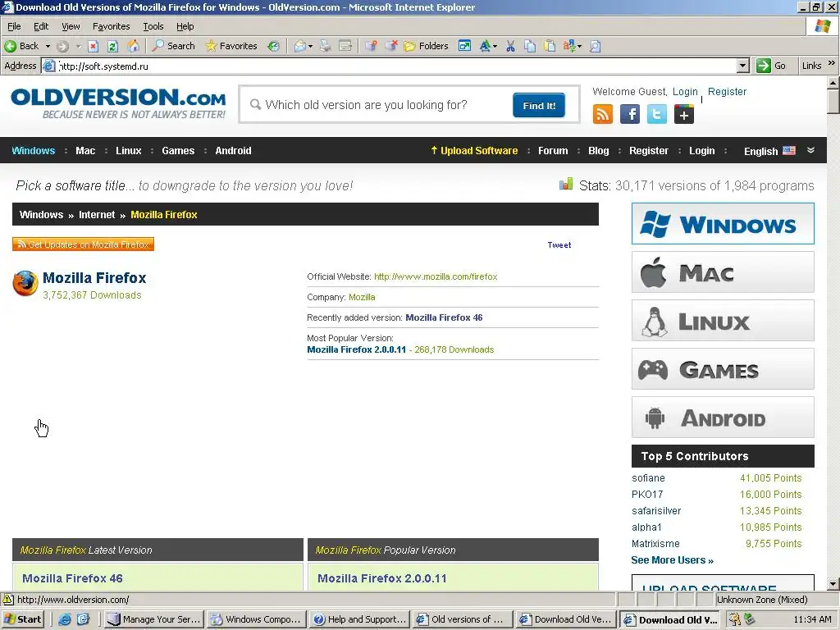Click the Mozilla Firefox logo icon
The width and height of the screenshot is (840, 630).
tap(25, 283)
